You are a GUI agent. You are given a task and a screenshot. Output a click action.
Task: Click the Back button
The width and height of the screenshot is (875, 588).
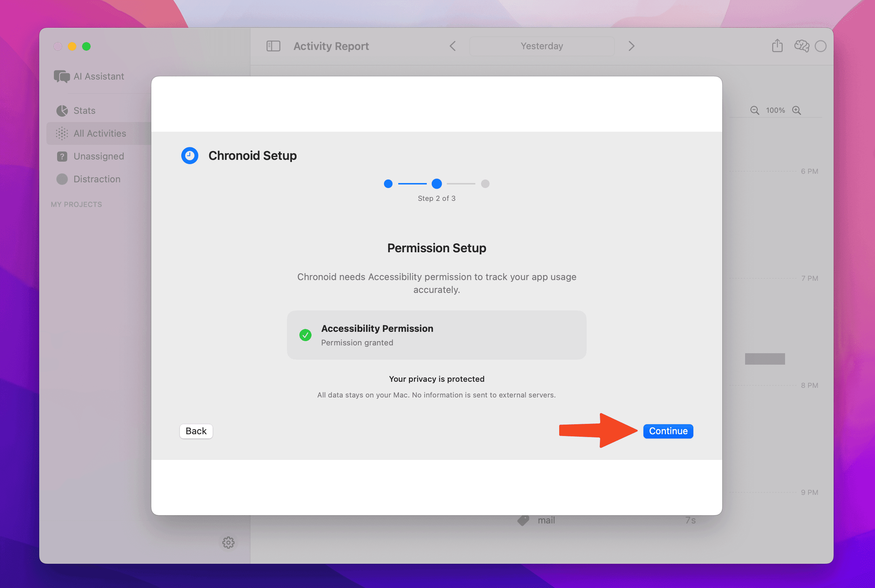point(196,431)
